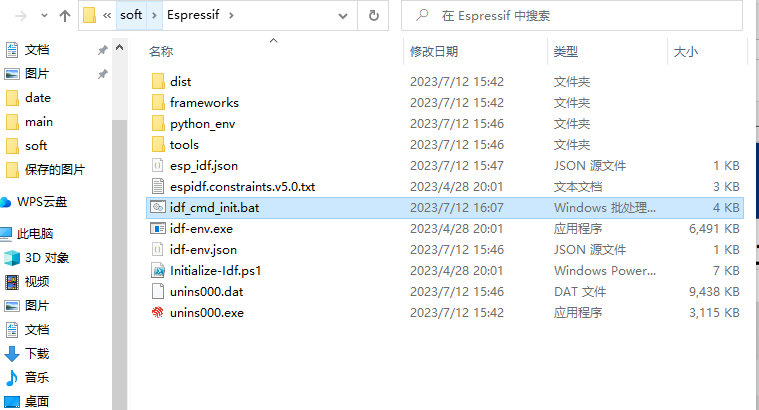Select the idf-env.exe application icon
759x410 pixels.
tap(158, 228)
